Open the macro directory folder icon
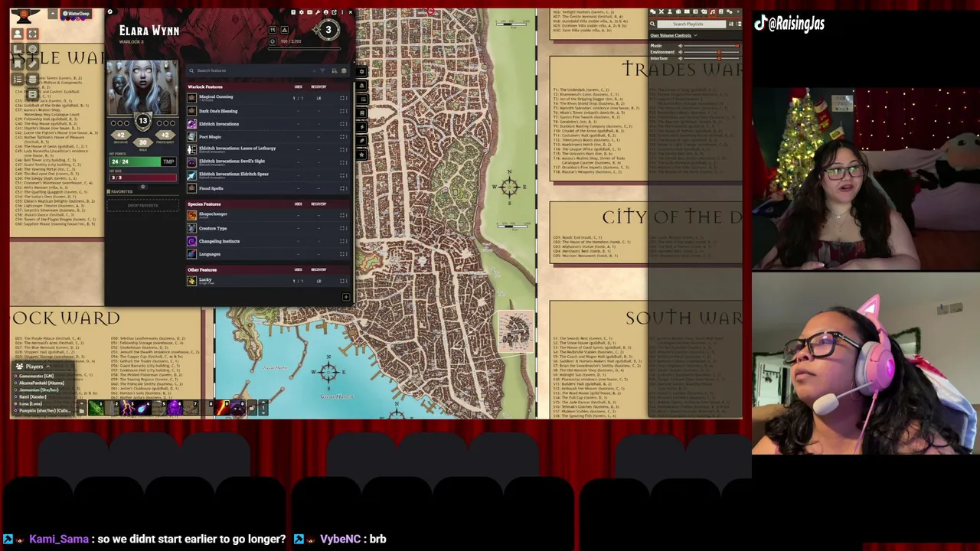Screen dimensions: 980x551 (82, 411)
